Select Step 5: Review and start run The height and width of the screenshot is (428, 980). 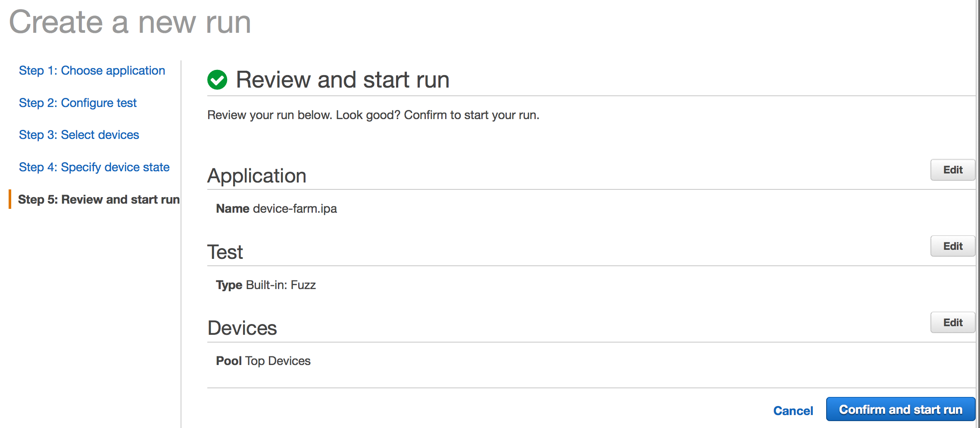pyautogui.click(x=99, y=200)
